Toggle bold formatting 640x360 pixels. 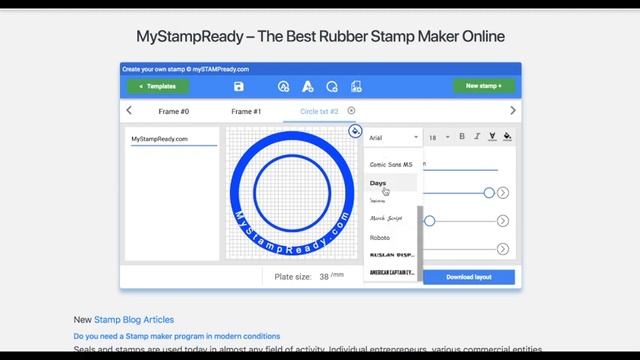[462, 136]
